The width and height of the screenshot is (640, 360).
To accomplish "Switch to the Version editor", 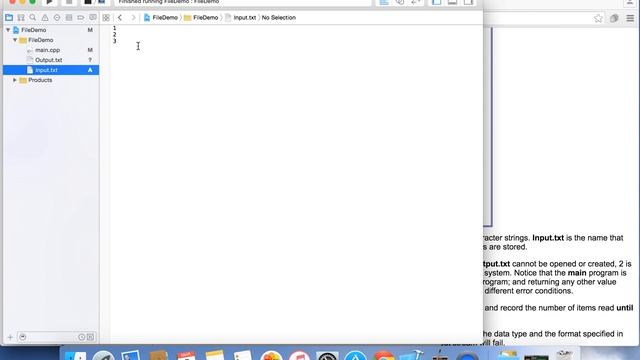I will coord(416,2).
